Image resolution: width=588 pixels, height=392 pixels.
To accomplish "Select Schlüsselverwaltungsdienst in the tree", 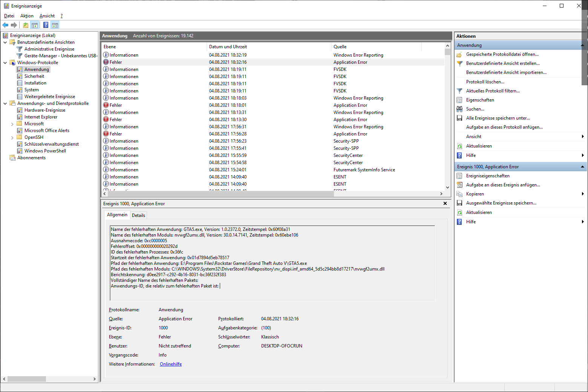I will [x=52, y=144].
